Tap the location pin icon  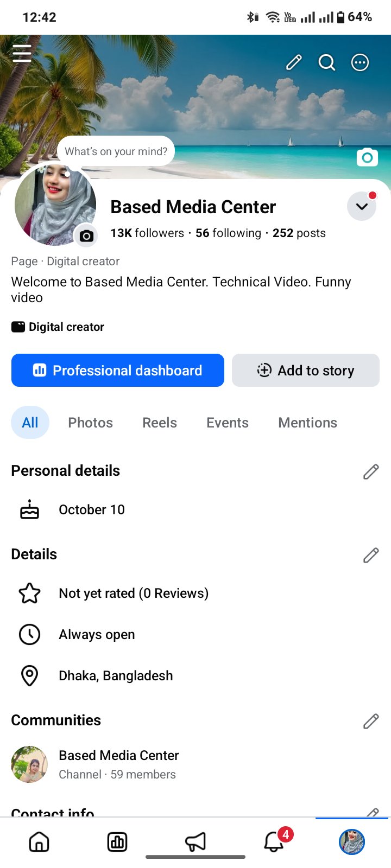pyautogui.click(x=30, y=676)
